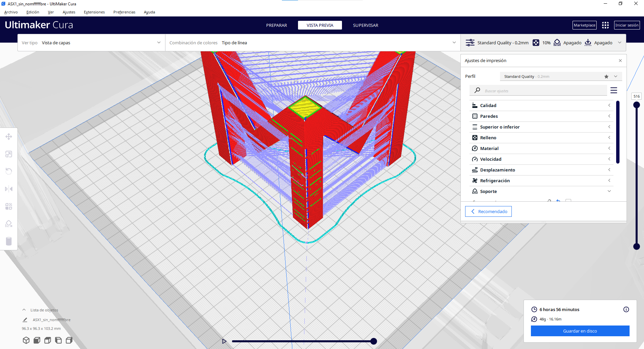Open the Perfil Standard Quality dropdown

(x=561, y=77)
